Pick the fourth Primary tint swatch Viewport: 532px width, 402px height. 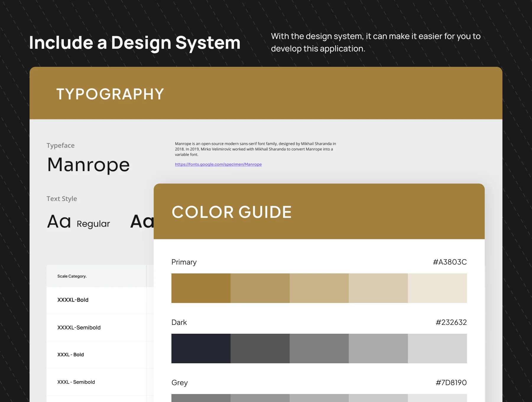tap(378, 288)
